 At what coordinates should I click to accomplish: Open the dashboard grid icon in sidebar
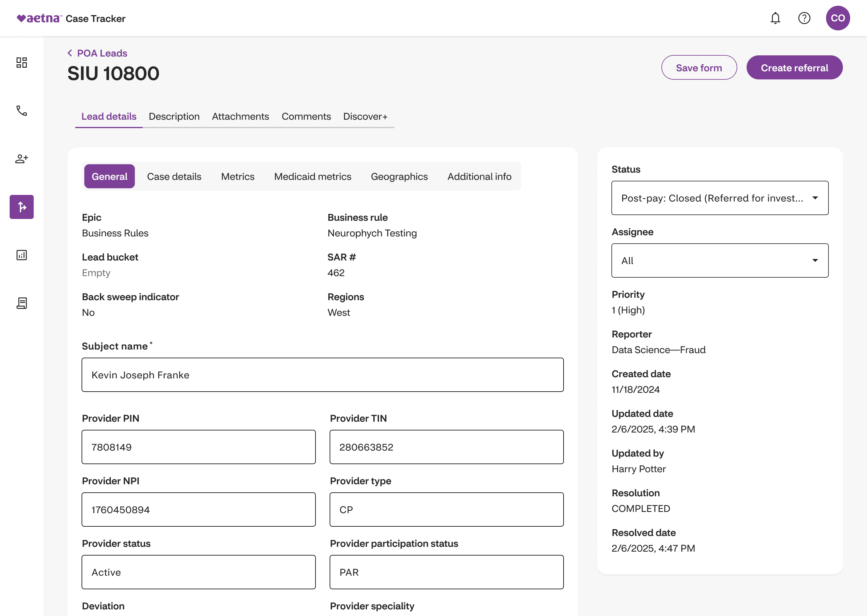[x=22, y=63]
